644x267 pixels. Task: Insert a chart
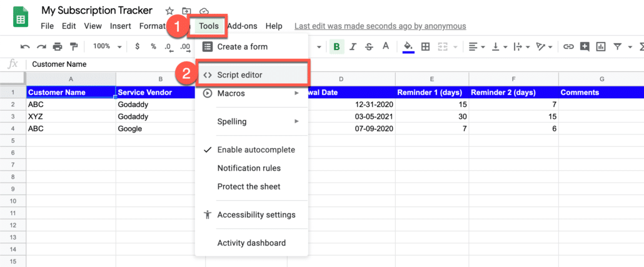click(601, 47)
